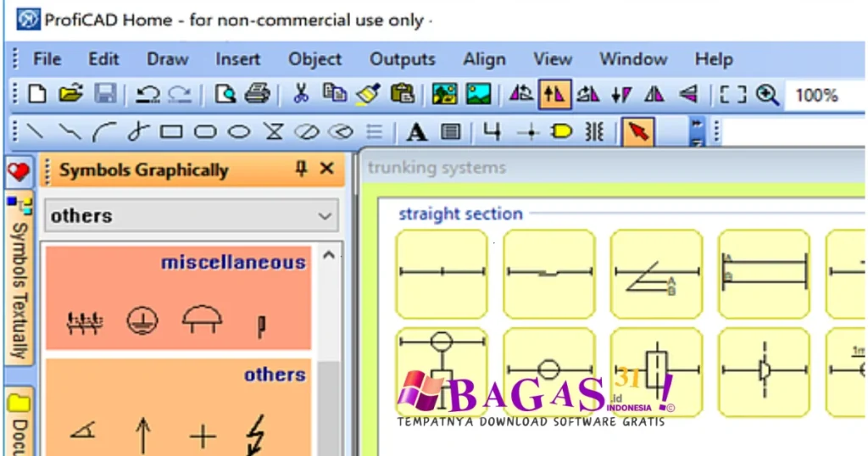Select the Text tool A icon
This screenshot has height=456, width=868.
point(416,131)
